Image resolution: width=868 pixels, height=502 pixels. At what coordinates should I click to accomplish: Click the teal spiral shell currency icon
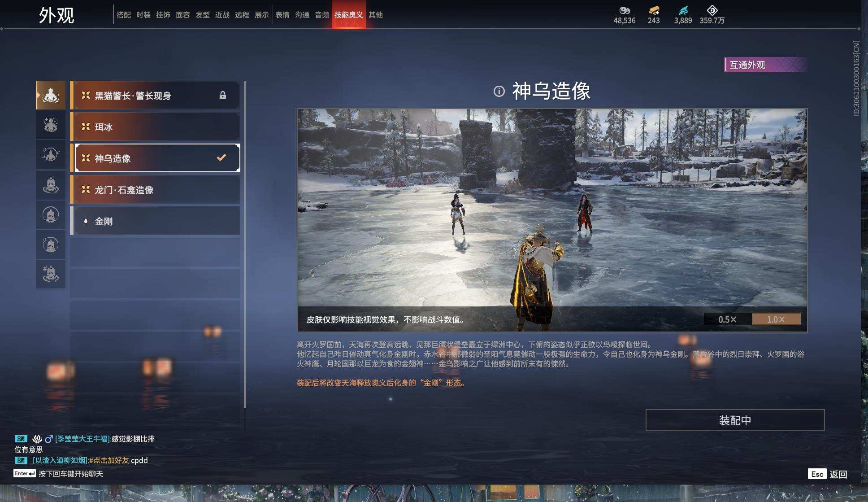point(683,10)
